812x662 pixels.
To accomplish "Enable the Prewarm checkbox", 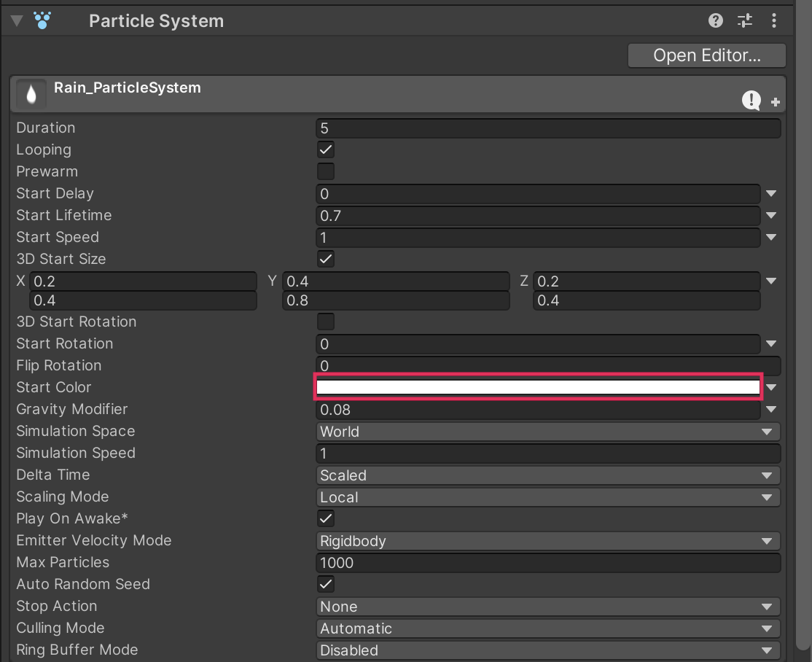I will point(326,172).
